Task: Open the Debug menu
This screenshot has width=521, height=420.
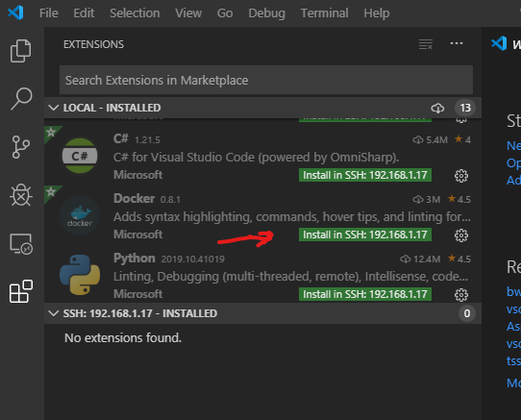Action: pyautogui.click(x=267, y=13)
